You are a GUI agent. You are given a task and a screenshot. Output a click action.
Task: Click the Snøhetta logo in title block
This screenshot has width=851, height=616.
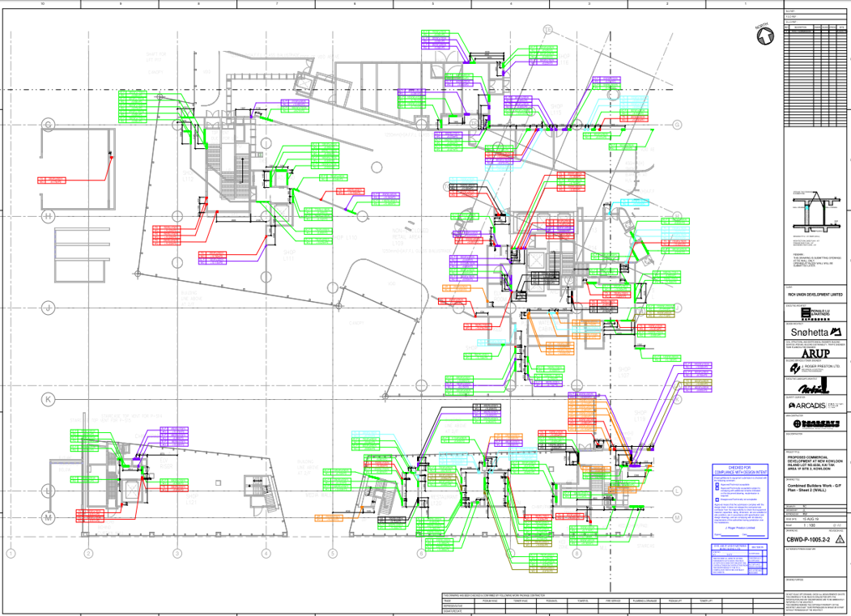[815, 332]
